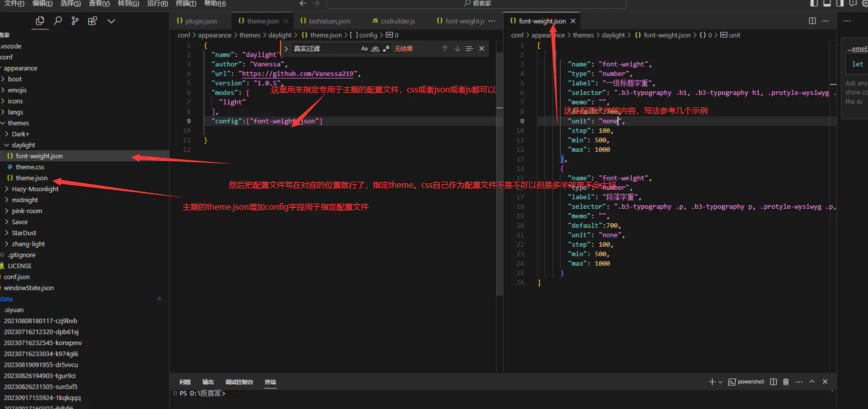The image size is (868, 409).
Task: Toggle regular expression search option
Action: pos(386,48)
